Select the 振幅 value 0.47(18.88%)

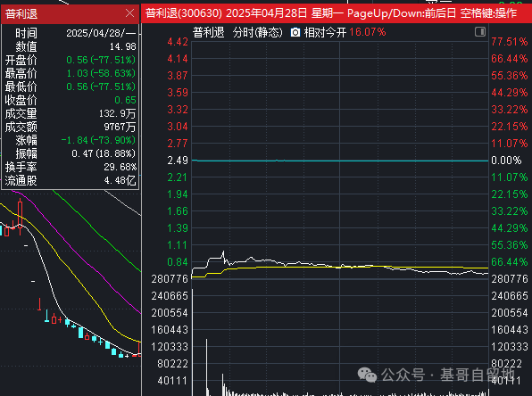104,153
